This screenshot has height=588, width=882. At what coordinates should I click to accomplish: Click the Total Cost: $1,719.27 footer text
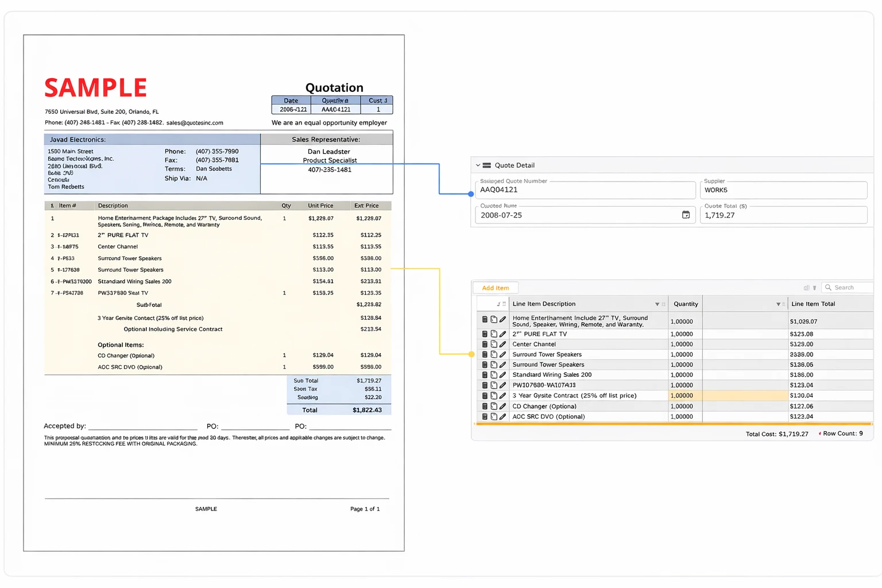point(777,434)
